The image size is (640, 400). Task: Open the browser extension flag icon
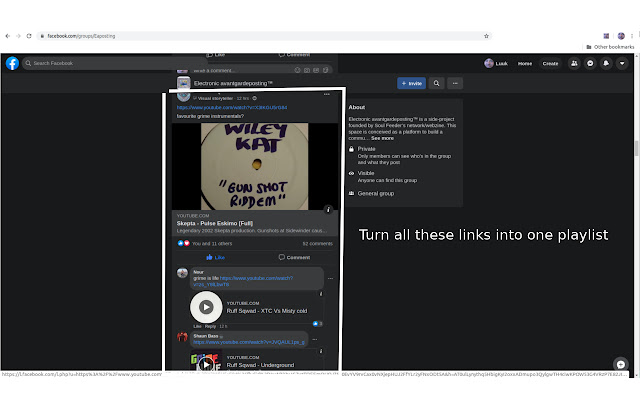coord(606,36)
